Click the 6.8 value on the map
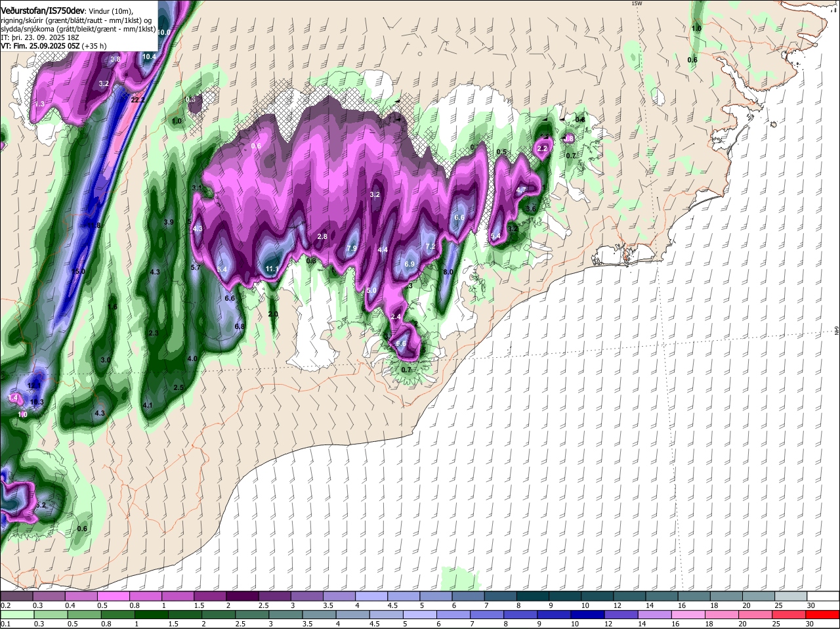Image resolution: width=840 pixels, height=629 pixels. (240, 326)
